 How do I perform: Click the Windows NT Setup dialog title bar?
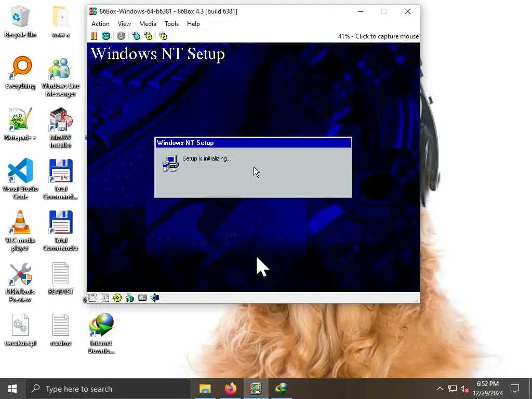click(253, 143)
